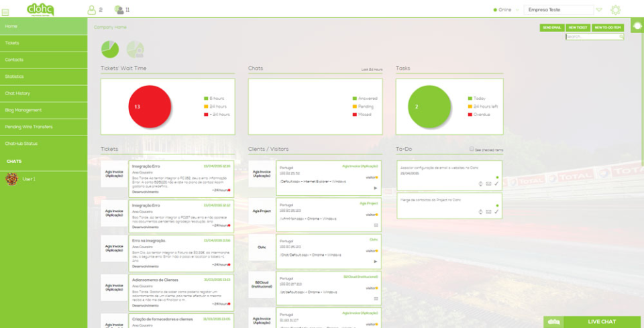Click the play arrow on the Clohc visitor card
The width and height of the screenshot is (644, 328).
pos(376,262)
